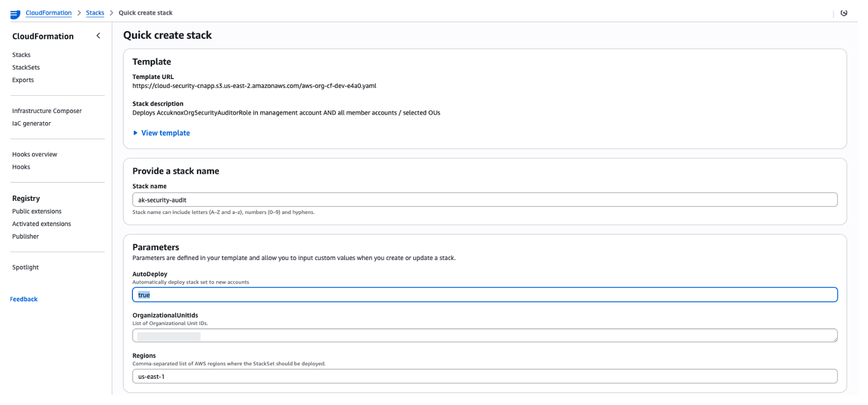
Task: Open Exports in the sidebar
Action: 23,80
